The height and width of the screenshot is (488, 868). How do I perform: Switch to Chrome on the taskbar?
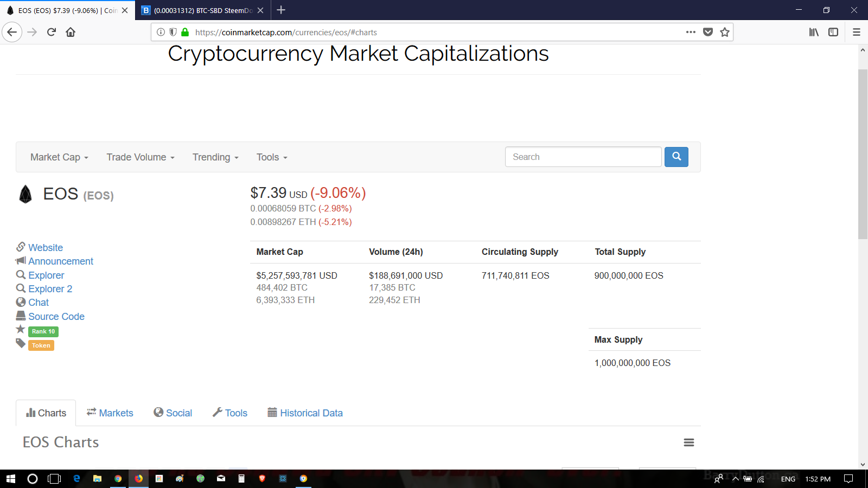pos(118,479)
